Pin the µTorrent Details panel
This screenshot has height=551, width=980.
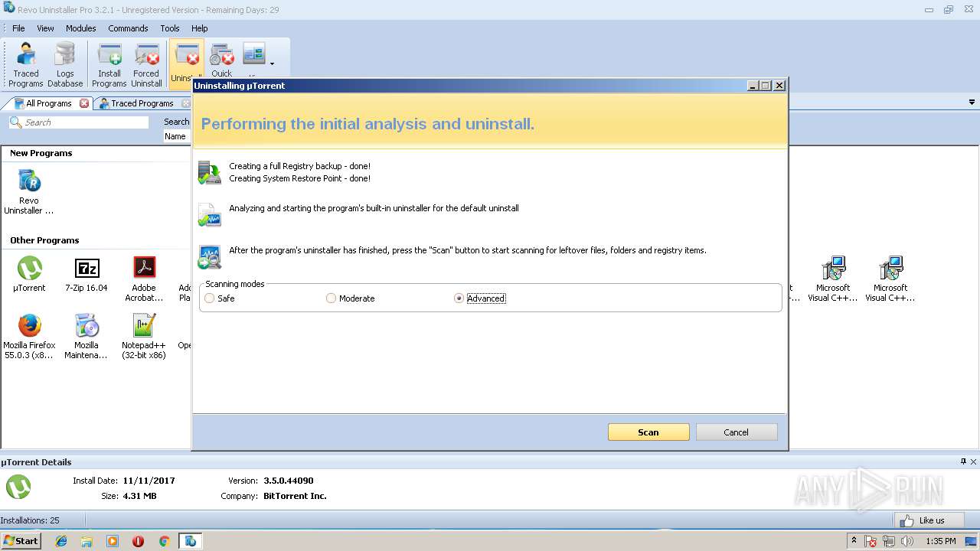click(963, 461)
